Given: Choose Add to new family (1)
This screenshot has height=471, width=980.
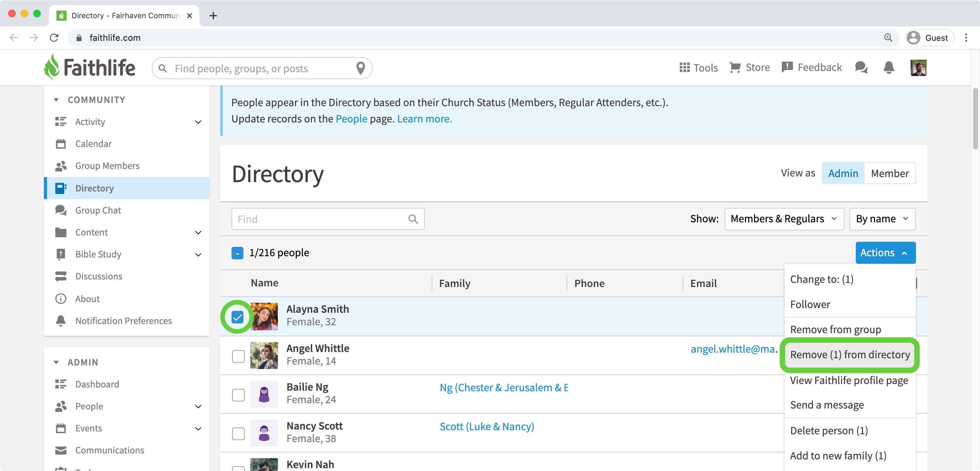Looking at the screenshot, I should pos(850,455).
